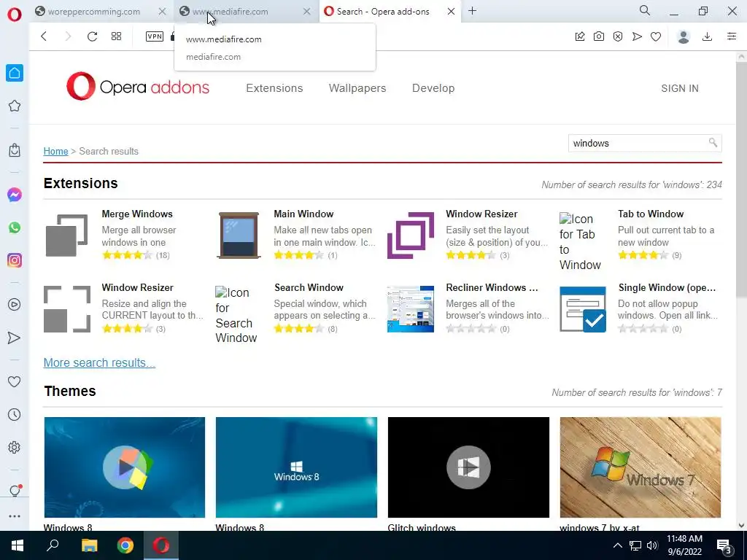Click the Home breadcrumb link
The height and width of the screenshot is (560, 747).
pos(55,152)
